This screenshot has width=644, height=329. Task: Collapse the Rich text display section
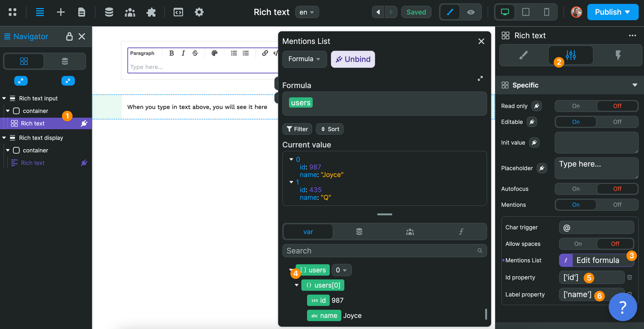4,138
